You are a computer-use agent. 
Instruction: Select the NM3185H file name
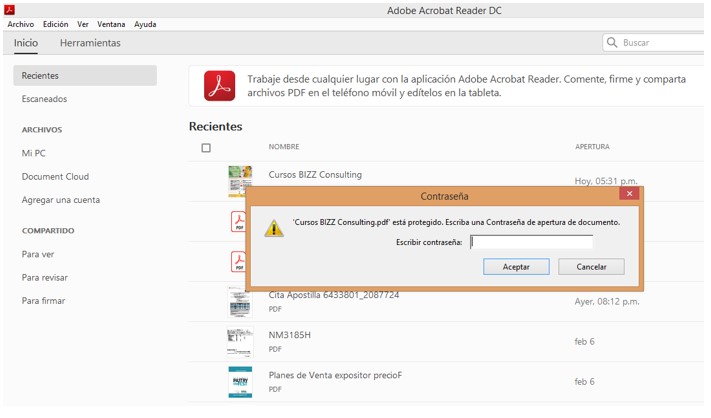290,335
